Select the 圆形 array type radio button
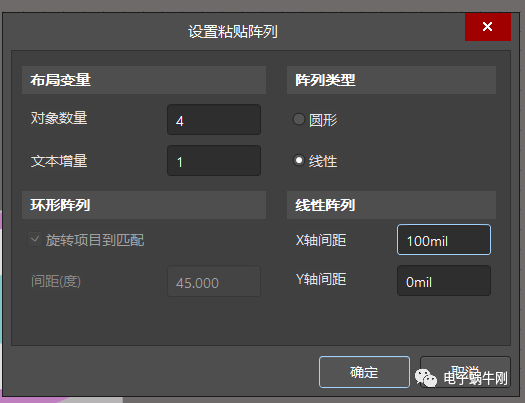Image resolution: width=525 pixels, height=403 pixels. click(x=299, y=119)
